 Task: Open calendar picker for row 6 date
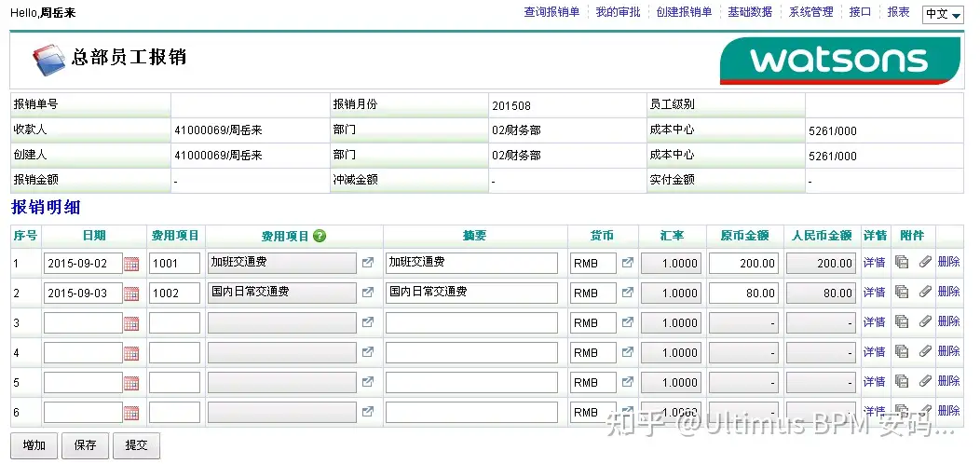(131, 413)
